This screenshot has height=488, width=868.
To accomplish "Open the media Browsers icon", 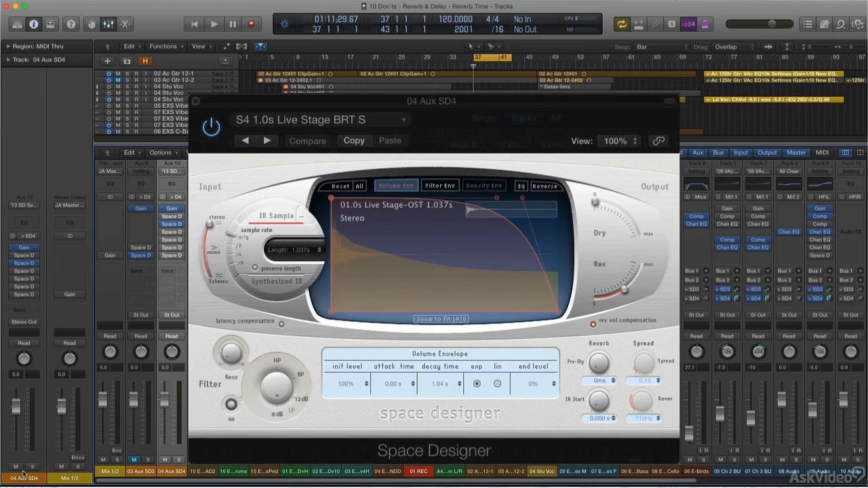I will coord(857,24).
